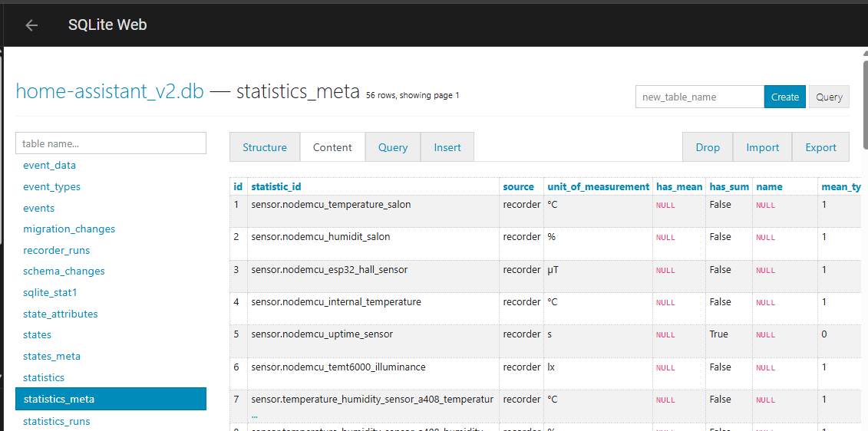Open the Import option

point(762,147)
